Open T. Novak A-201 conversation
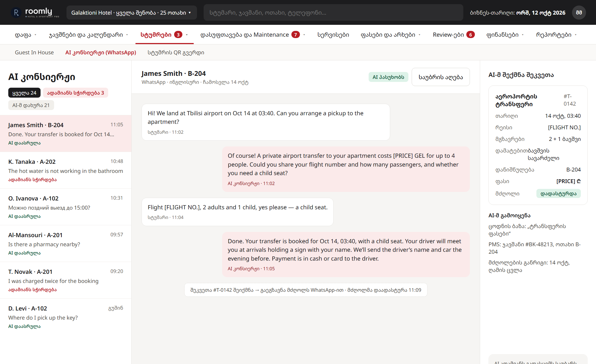Viewport: 596px width, 364px height. coord(66,280)
